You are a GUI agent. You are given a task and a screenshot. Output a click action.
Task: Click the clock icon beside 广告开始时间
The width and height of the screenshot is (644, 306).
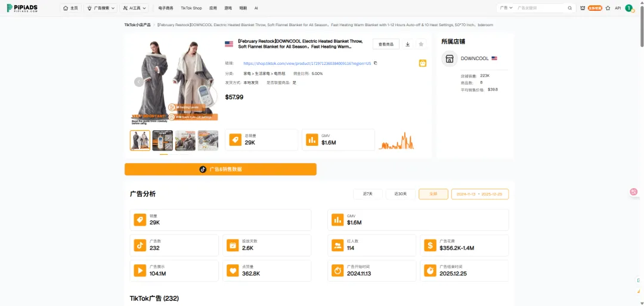pyautogui.click(x=338, y=271)
